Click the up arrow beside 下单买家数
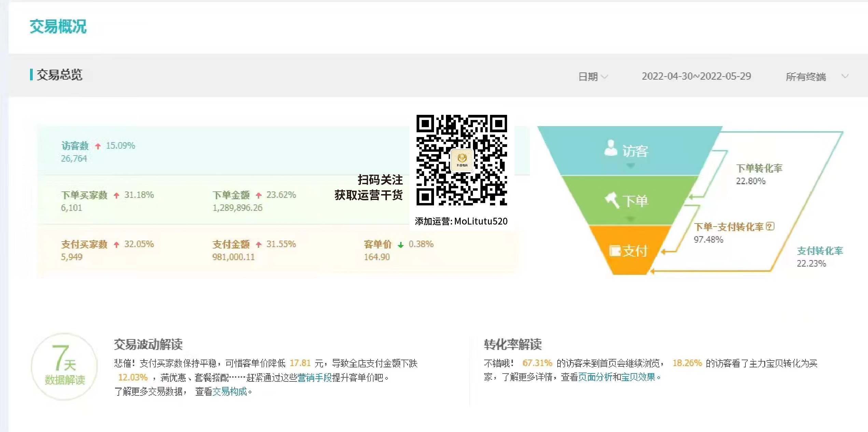Viewport: 868px width, 432px height. (x=116, y=195)
